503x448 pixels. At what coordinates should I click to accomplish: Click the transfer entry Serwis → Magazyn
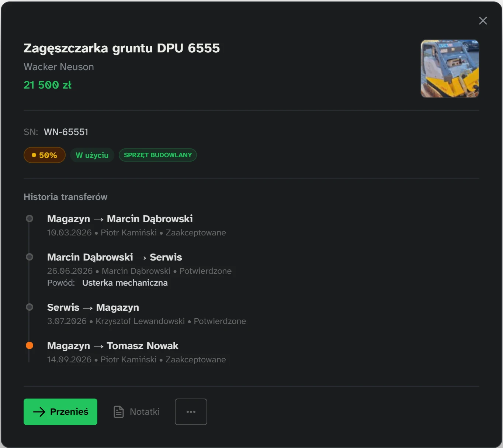[93, 307]
